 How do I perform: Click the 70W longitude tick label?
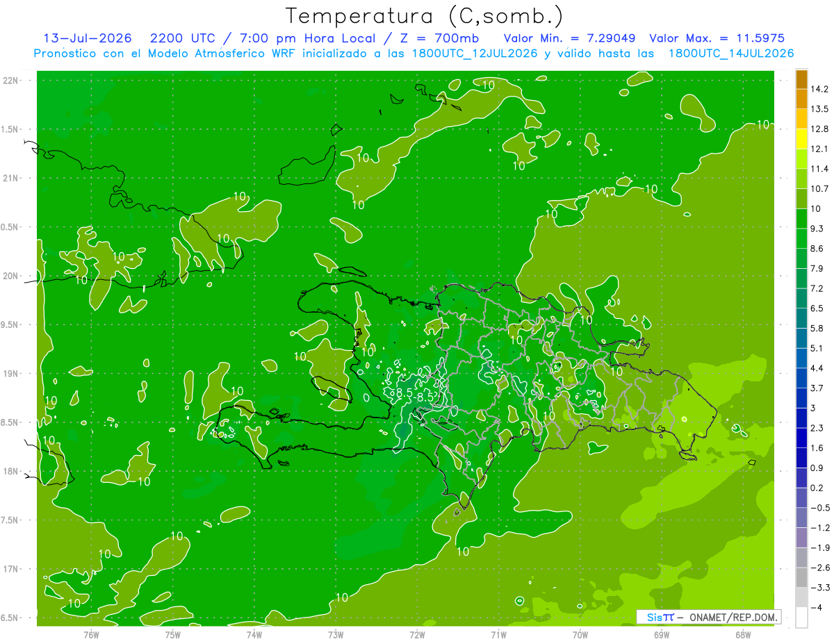(x=580, y=634)
